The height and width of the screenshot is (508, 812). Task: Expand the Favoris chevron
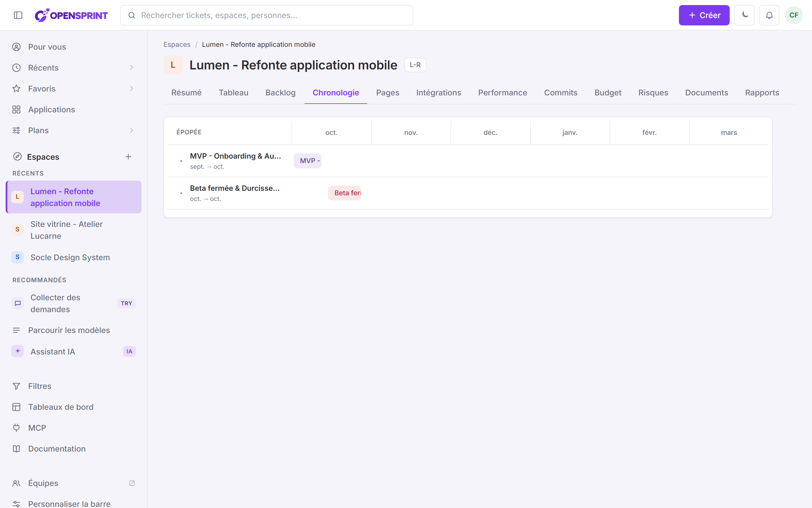coord(132,88)
